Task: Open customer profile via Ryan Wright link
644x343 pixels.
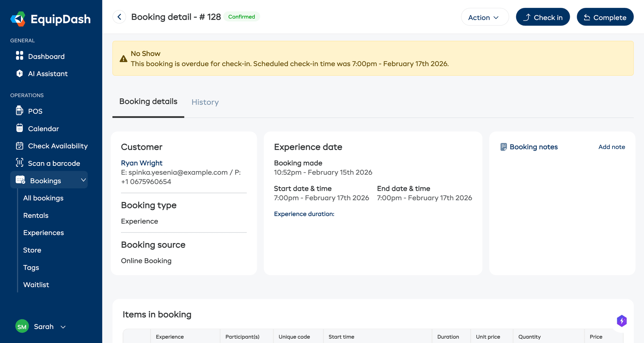Action: [x=142, y=163]
